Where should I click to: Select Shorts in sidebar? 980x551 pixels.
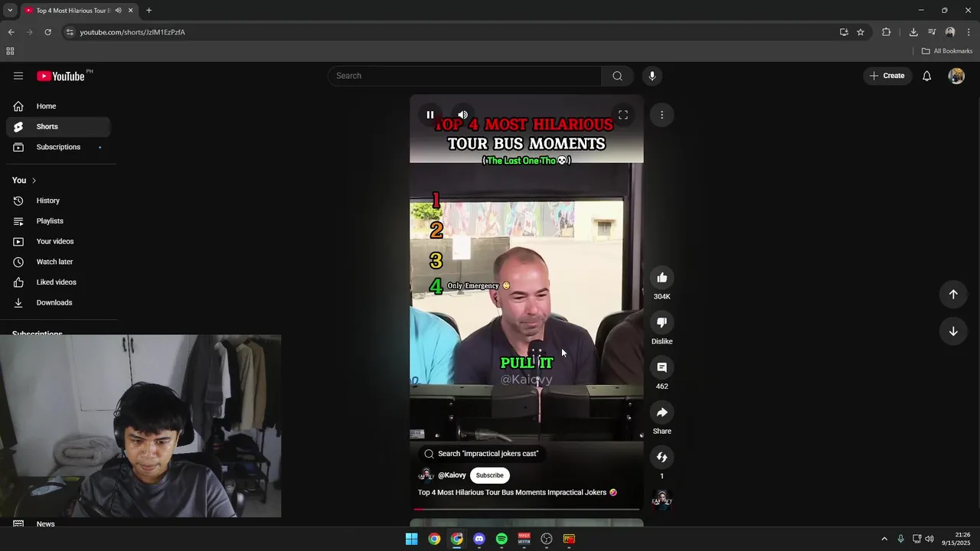pos(58,126)
